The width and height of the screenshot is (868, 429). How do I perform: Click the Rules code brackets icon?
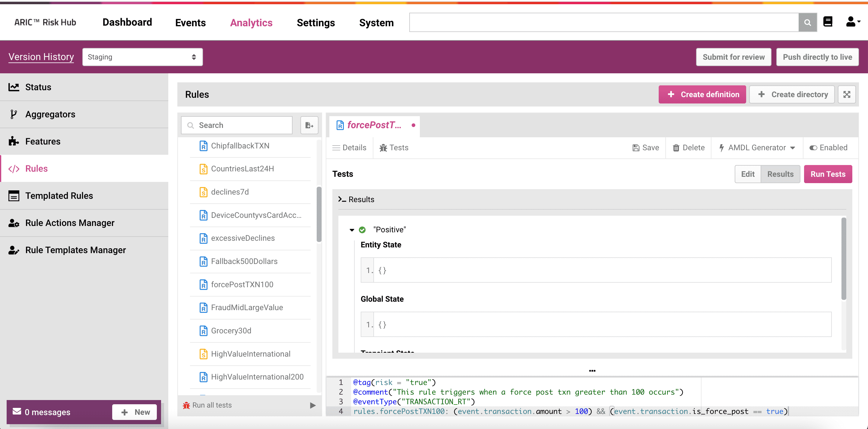tap(14, 169)
